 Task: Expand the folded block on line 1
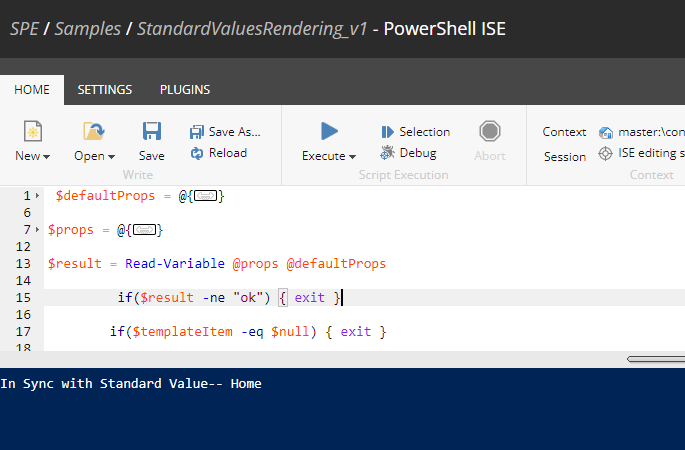pos(38,196)
